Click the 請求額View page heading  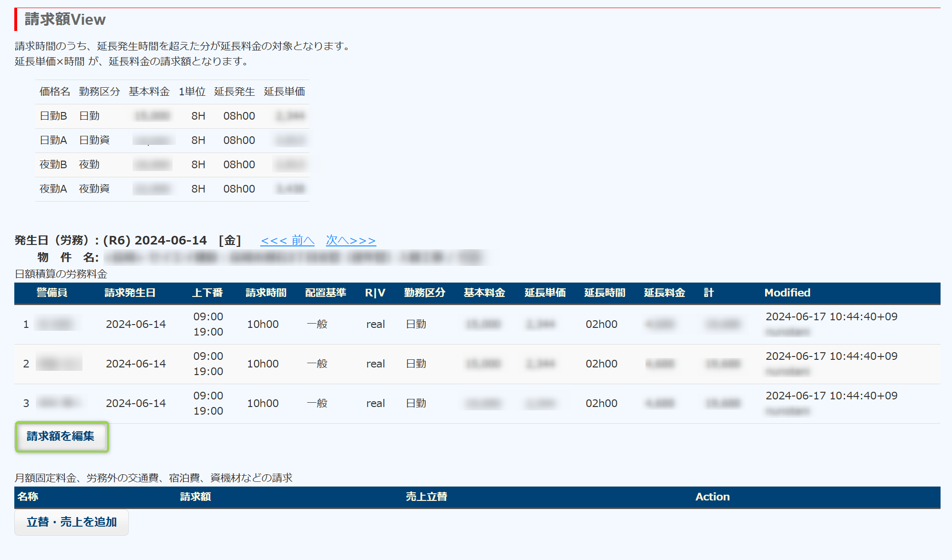tap(65, 20)
